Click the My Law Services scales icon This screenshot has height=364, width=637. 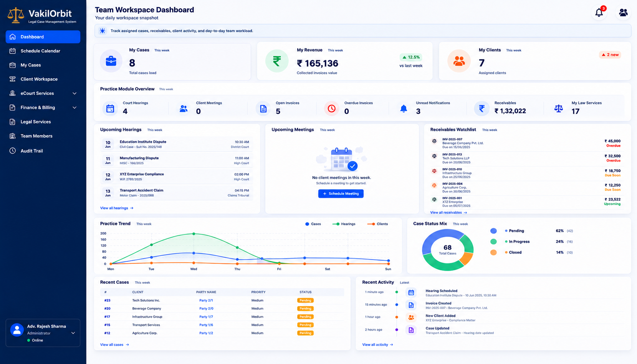(559, 109)
